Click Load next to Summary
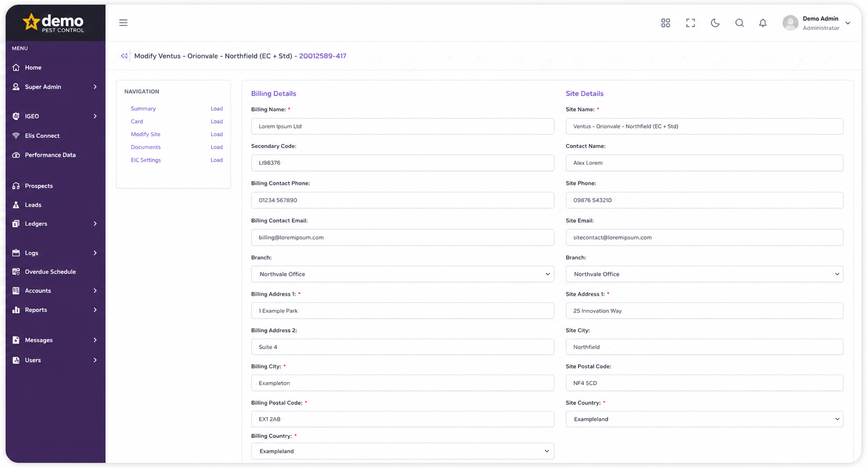The width and height of the screenshot is (868, 468). coord(216,109)
